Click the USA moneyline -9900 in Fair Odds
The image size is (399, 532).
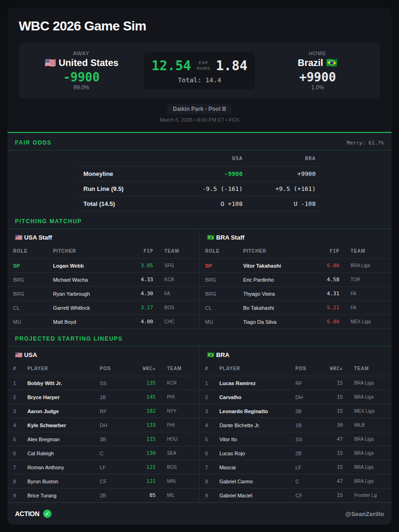[x=233, y=174]
